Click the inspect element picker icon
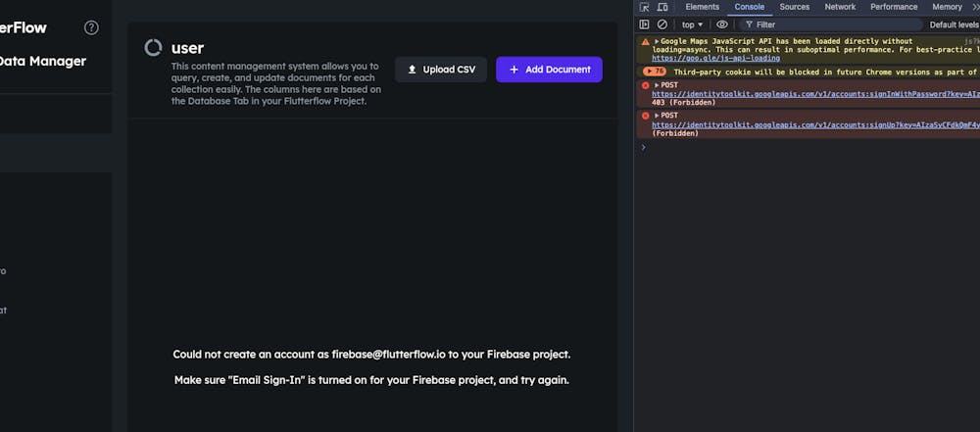980x432 pixels. tap(644, 7)
